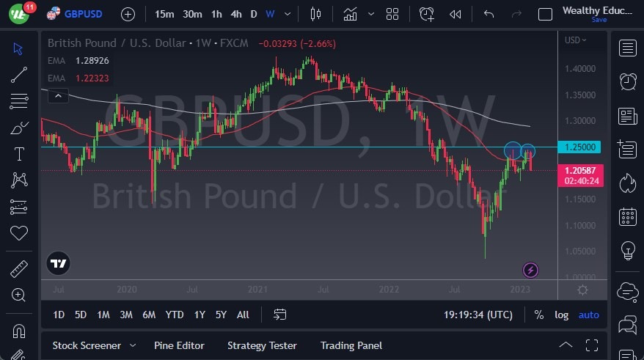Image resolution: width=644 pixels, height=360 pixels.
Task: Open the timeframe interval dropdown arrow
Action: pos(287,14)
